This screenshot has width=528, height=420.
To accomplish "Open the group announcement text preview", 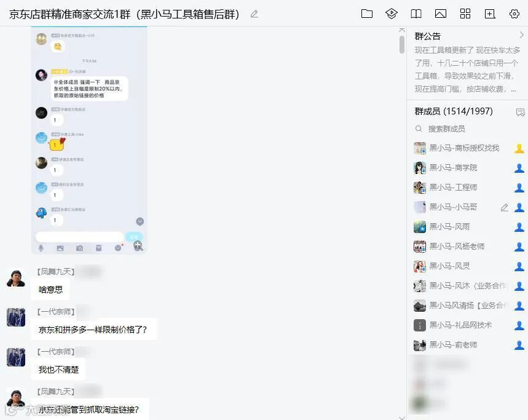I will click(x=467, y=69).
